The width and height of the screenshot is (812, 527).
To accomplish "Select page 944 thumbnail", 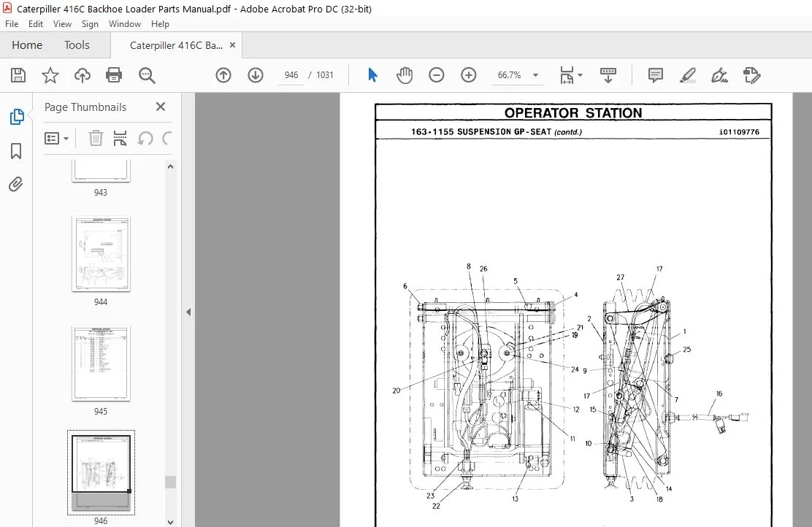I will pos(101,254).
